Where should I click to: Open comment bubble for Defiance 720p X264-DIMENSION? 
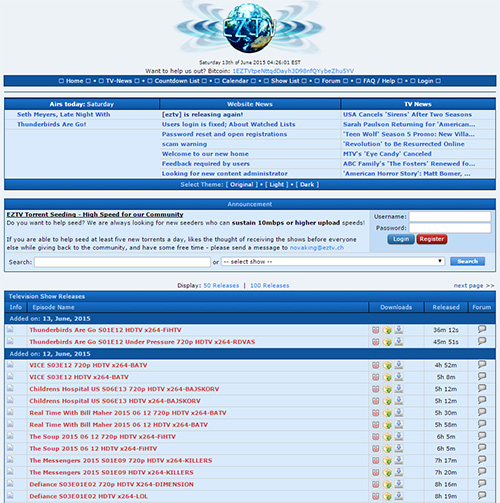coord(482,483)
